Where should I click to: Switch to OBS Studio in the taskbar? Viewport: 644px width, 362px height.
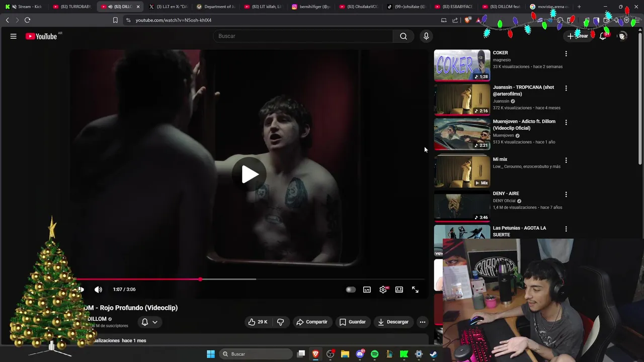[330, 354]
